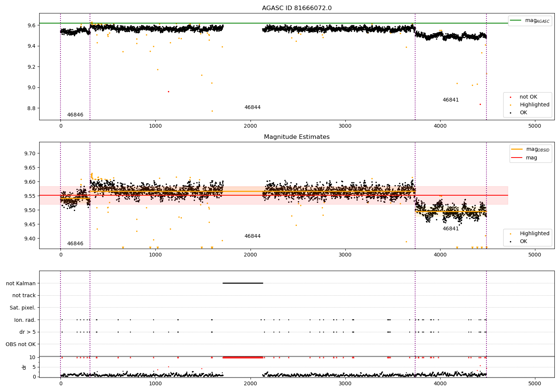Click the 'dr' axis label
Viewport: 560px width, 392px height.
tap(24, 367)
